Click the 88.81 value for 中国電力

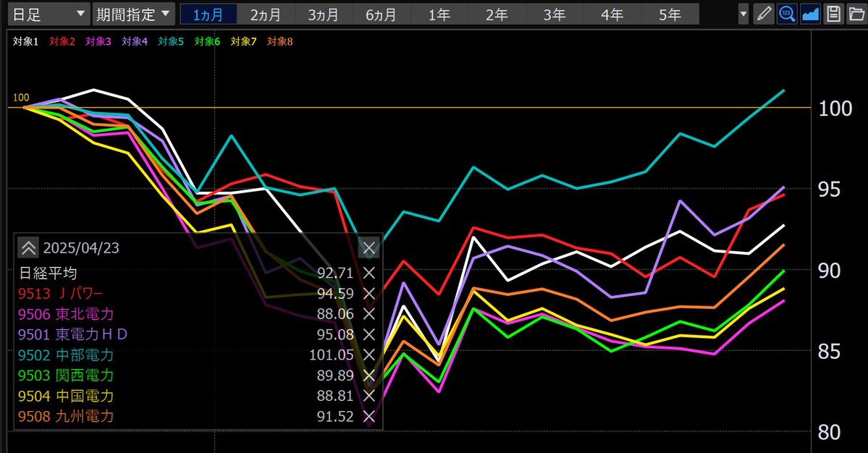click(335, 396)
